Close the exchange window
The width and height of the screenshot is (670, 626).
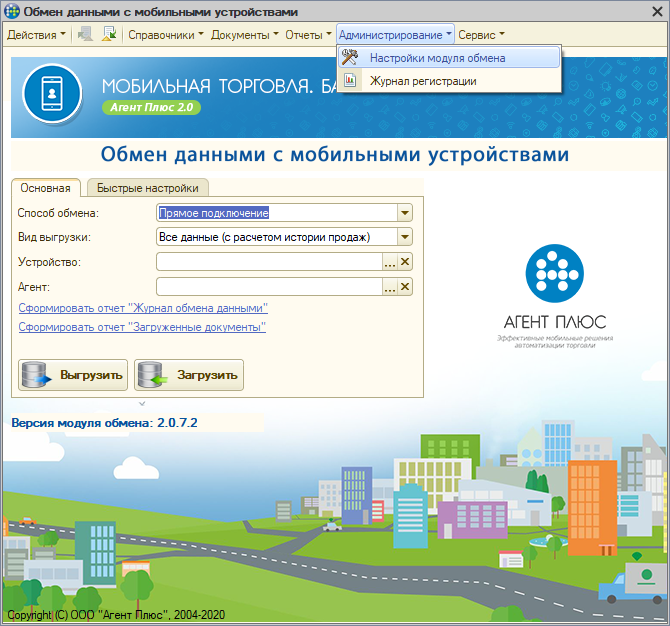point(657,12)
